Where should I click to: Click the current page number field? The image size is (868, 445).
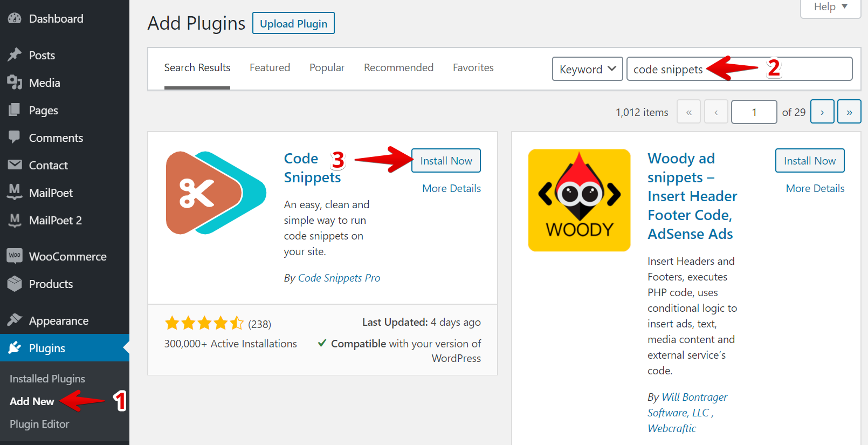pyautogui.click(x=754, y=112)
